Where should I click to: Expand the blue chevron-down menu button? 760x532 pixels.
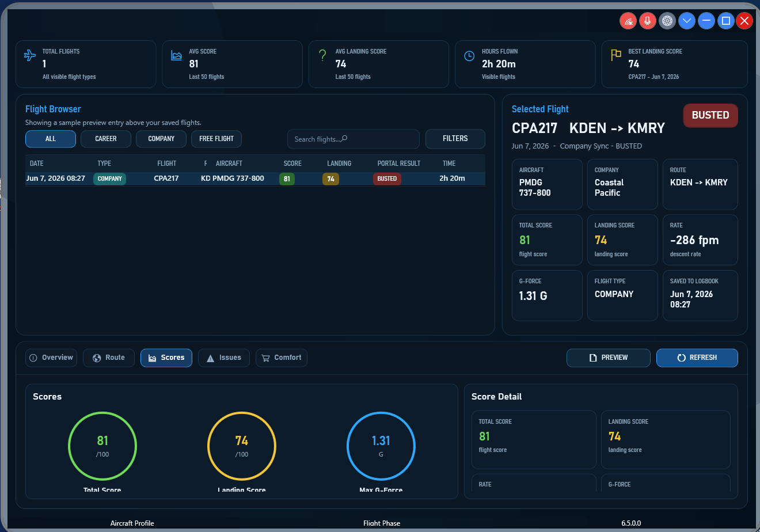tap(687, 21)
